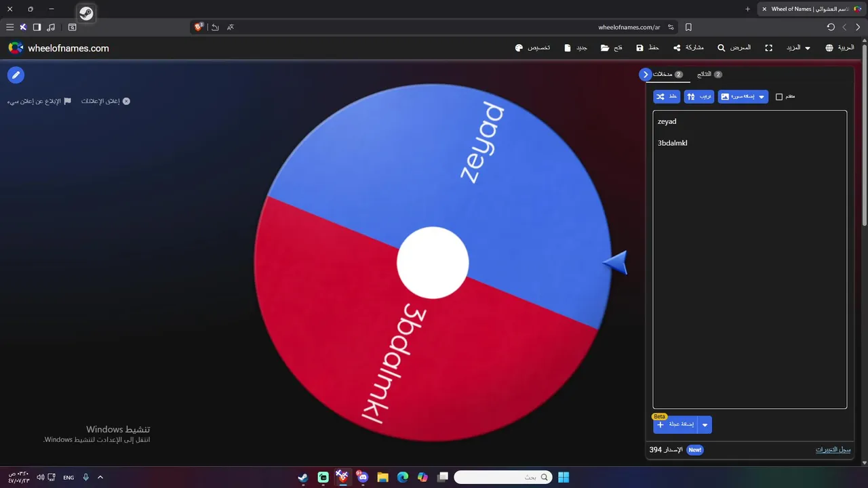The image size is (868, 488).
Task: Report a bad ad via flag link
Action: click(x=39, y=101)
